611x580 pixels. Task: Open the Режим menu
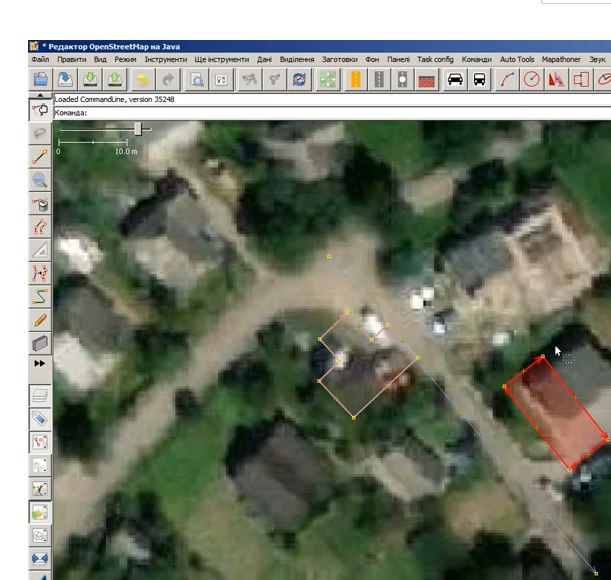pos(125,59)
